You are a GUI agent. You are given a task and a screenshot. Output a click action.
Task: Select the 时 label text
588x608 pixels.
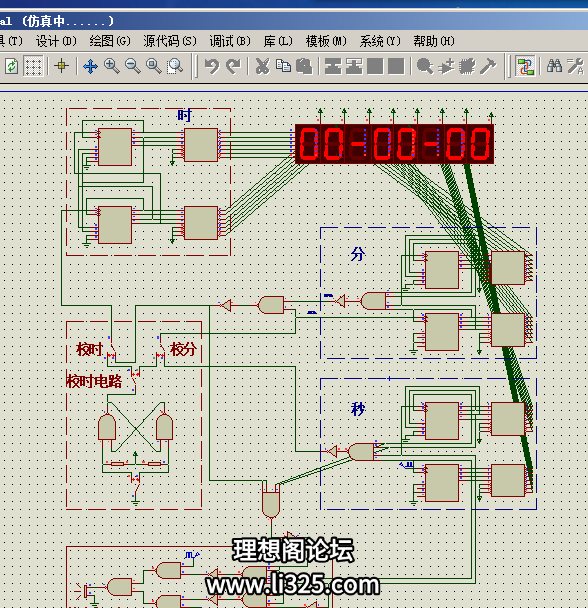[x=185, y=115]
